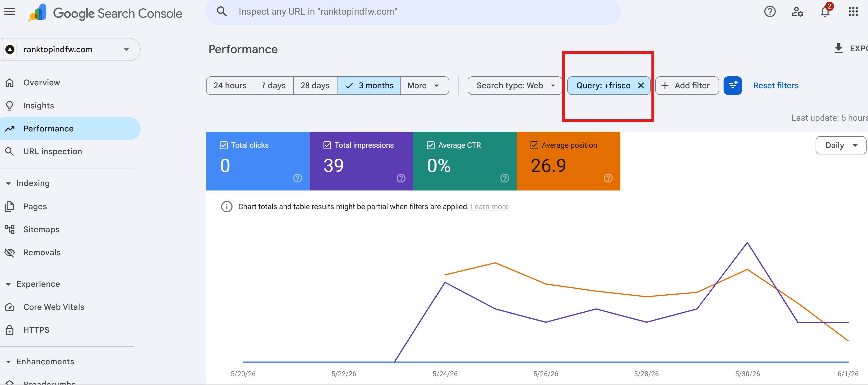868x385 pixels.
Task: Open Search type: Web dropdown
Action: pos(515,86)
